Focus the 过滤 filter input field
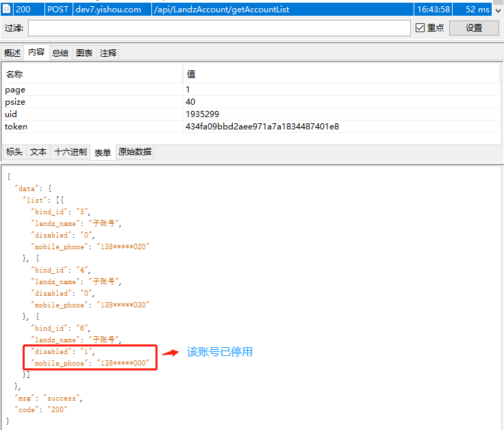Image resolution: width=504 pixels, height=430 pixels. tap(219, 28)
